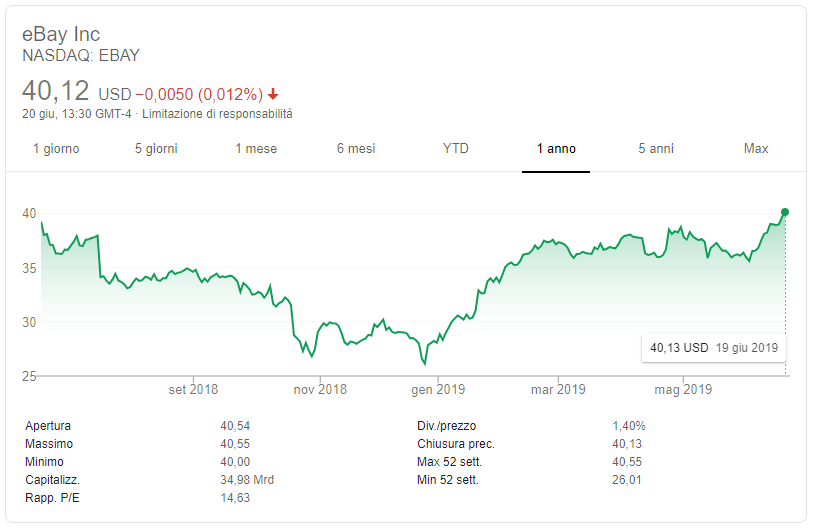
Task: Click the Apertura label
Action: point(48,426)
